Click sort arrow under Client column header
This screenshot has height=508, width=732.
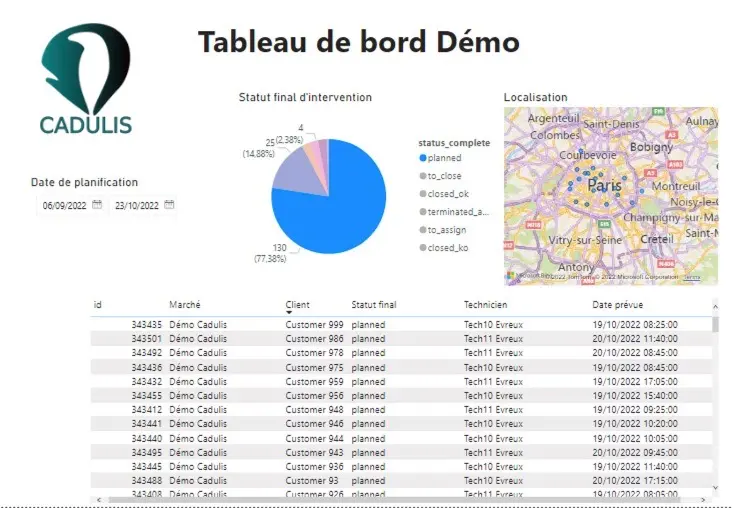[x=289, y=313]
